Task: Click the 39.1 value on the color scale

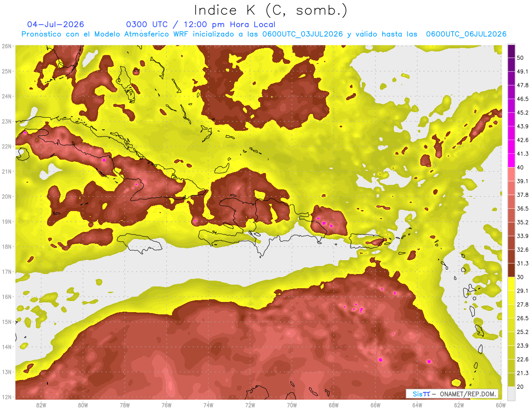Action: (523, 181)
